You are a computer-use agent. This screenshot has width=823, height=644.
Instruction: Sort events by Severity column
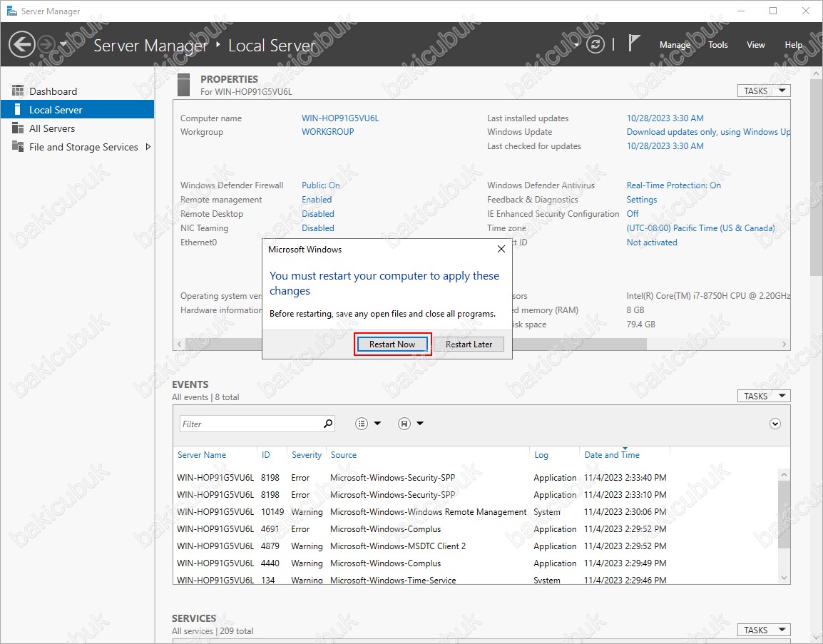[307, 455]
